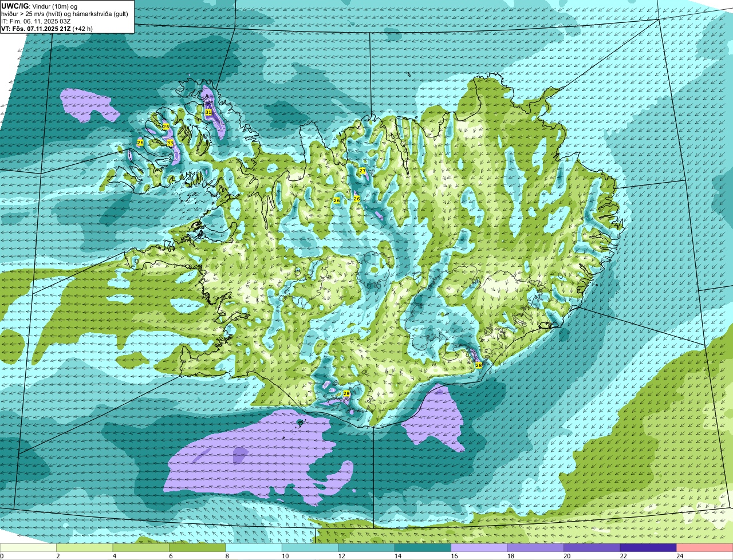Click the pink above-24 m/s legend swatch
Image resolution: width=733 pixels, height=560 pixels.
pos(705,548)
